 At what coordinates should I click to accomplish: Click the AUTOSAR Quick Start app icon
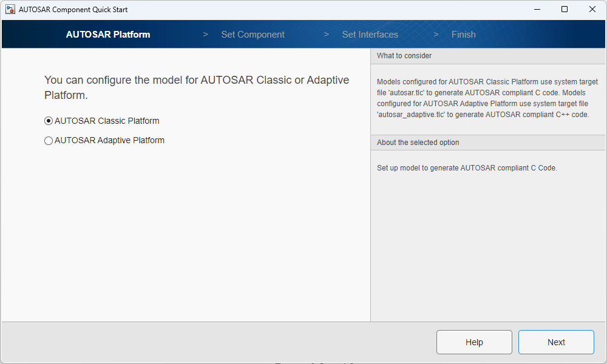tap(10, 10)
